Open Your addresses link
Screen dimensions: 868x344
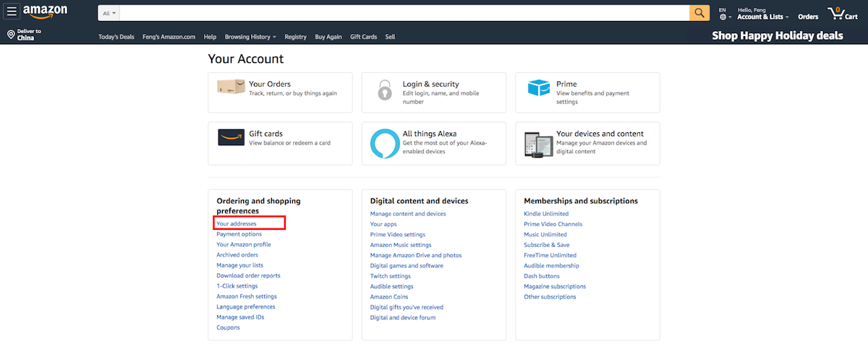pos(237,224)
